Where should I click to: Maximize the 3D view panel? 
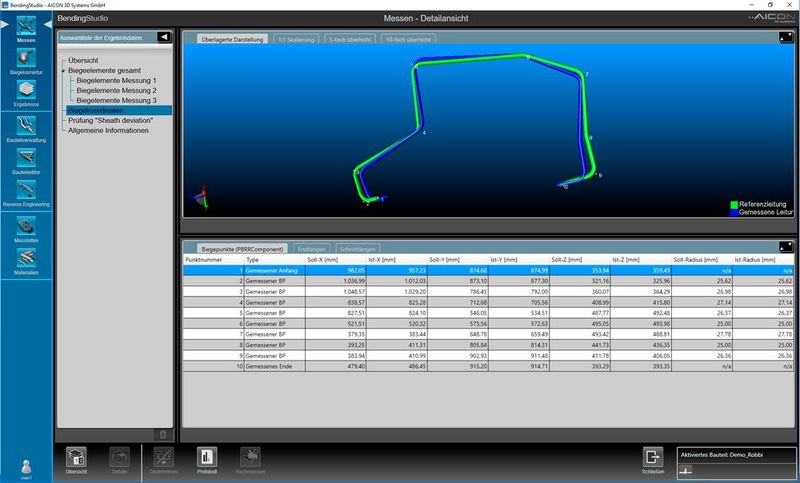click(786, 37)
